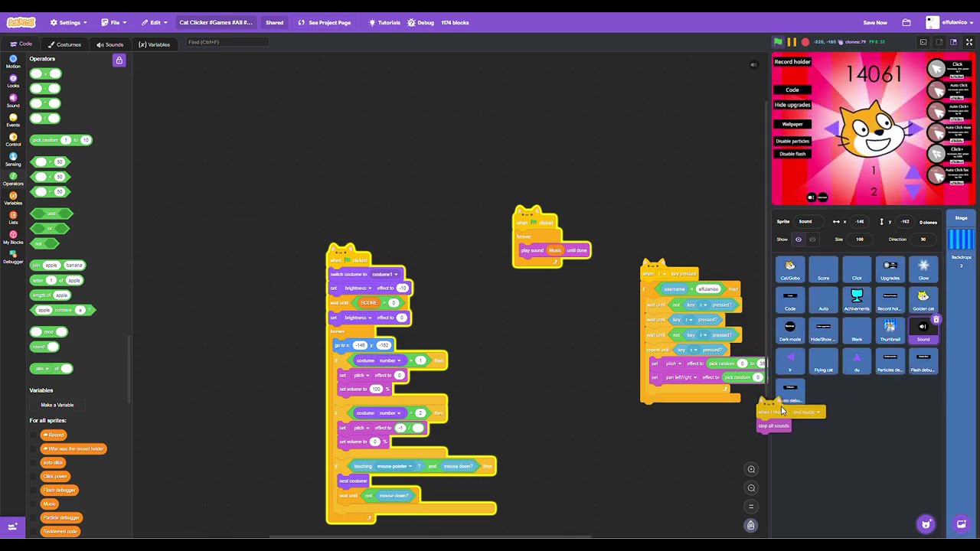980x551 pixels.
Task: Hide the sprite with crossed-eye toggle
Action: coord(812,240)
